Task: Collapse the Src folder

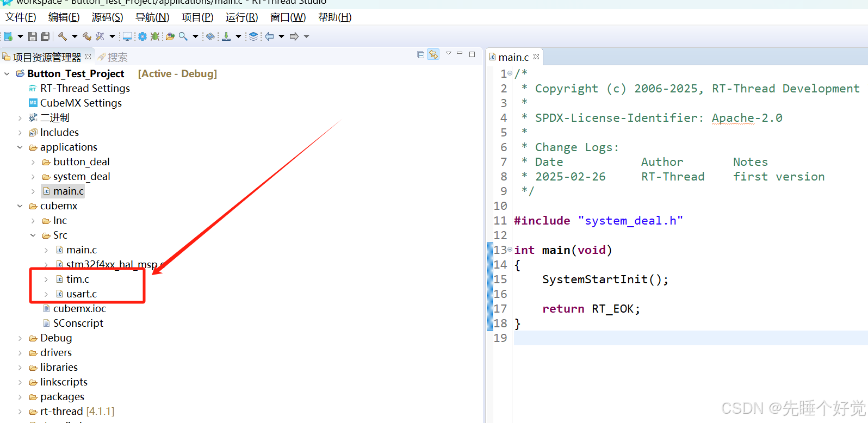Action: 33,235
